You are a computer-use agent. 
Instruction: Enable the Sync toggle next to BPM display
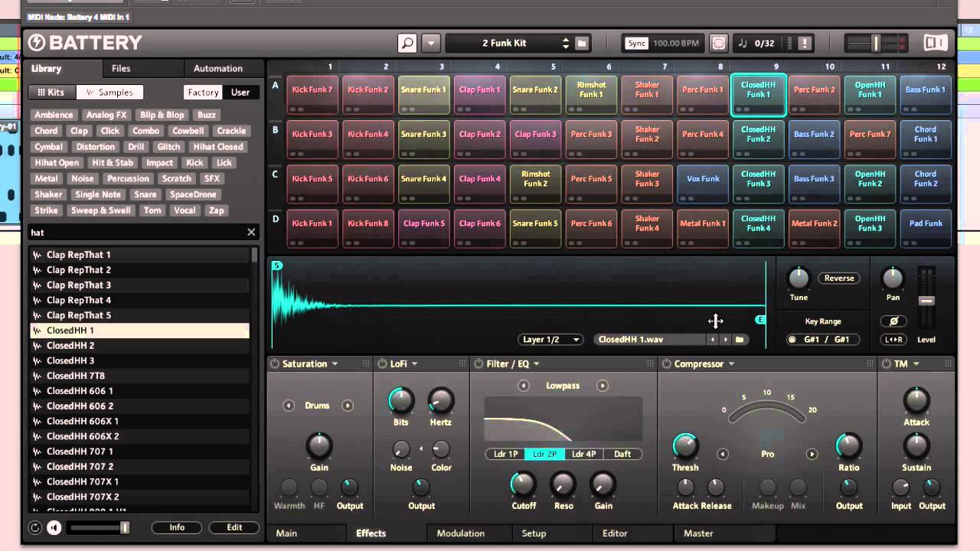[x=635, y=43]
